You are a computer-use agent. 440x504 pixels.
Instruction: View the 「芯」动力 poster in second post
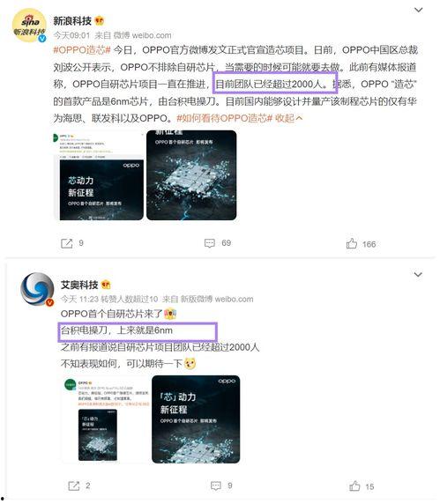pyautogui.click(x=196, y=419)
